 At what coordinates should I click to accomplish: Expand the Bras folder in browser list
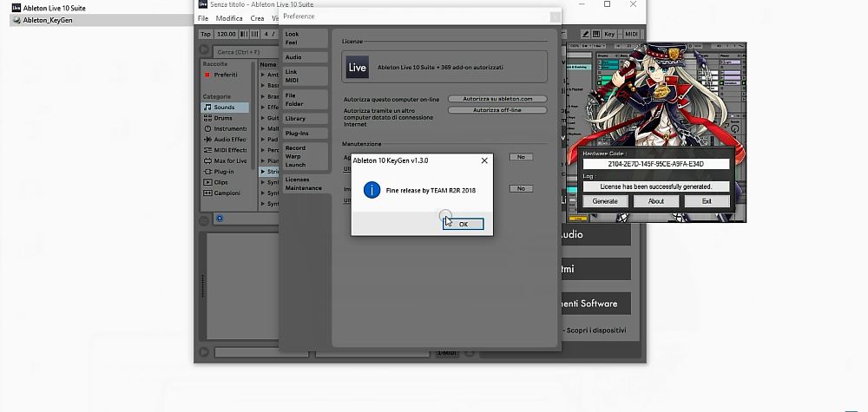coord(263,96)
